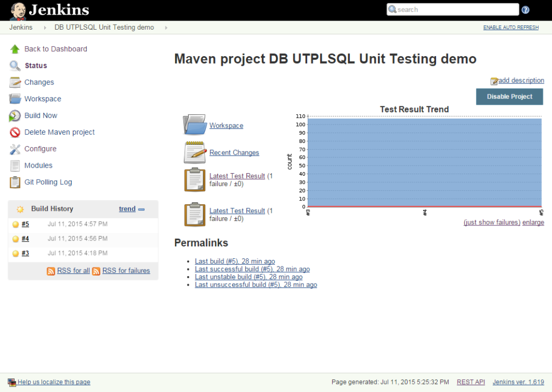Open the Last successful build (#5) permalink
This screenshot has height=392, width=552.
pyautogui.click(x=252, y=269)
